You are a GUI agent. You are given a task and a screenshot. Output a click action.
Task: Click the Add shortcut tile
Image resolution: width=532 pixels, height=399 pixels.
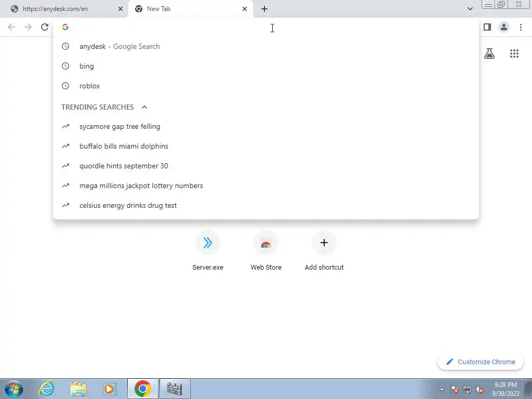click(x=324, y=251)
